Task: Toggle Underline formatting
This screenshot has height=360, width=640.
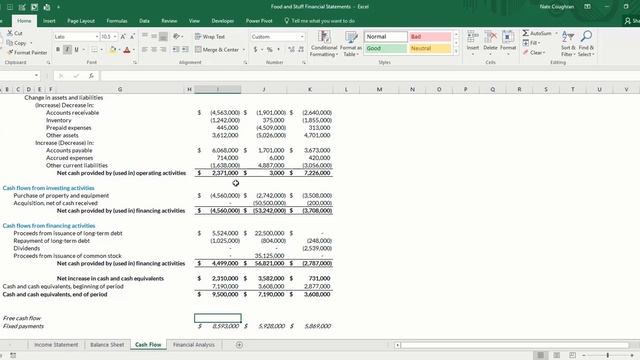Action: pyautogui.click(x=76, y=50)
